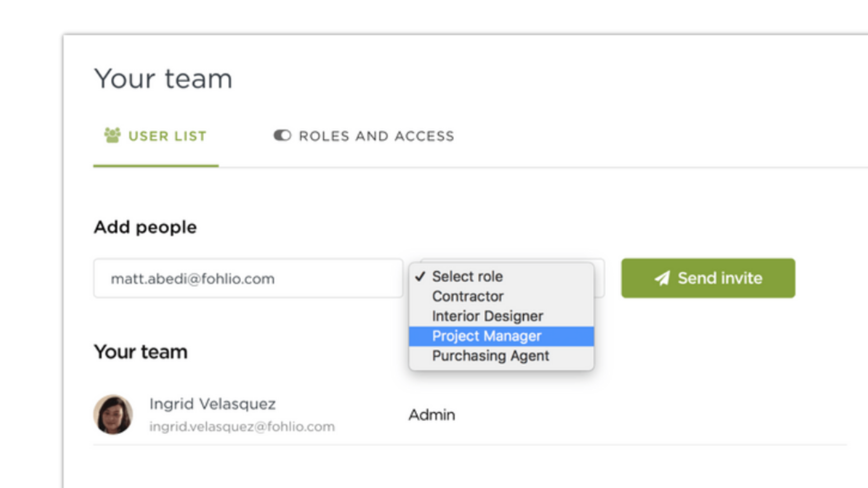The image size is (868, 488).
Task: Focus the matt.abedi@fohlio.com email field
Action: pyautogui.click(x=248, y=278)
